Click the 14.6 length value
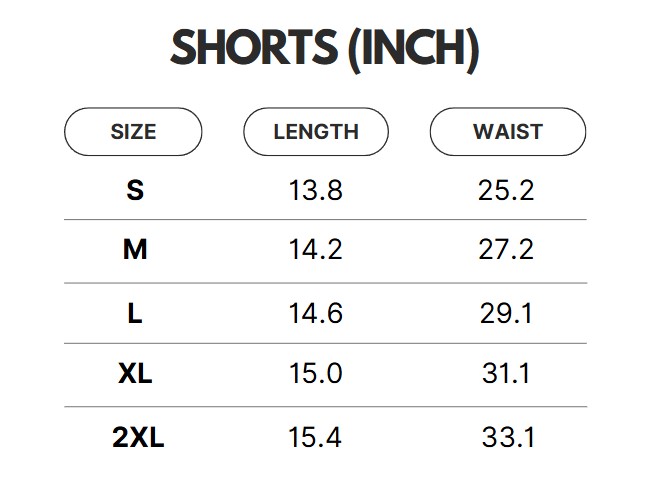 316,313
